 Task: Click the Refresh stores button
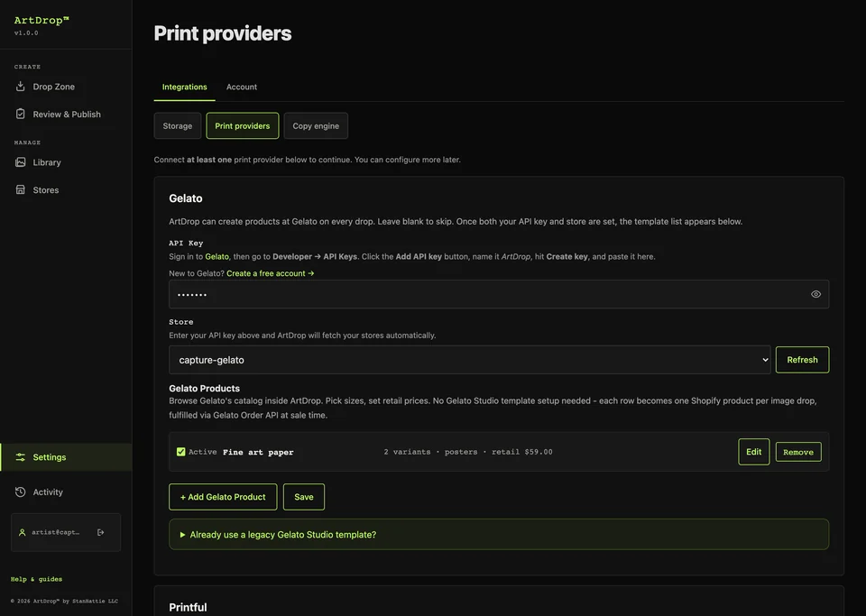[802, 360]
